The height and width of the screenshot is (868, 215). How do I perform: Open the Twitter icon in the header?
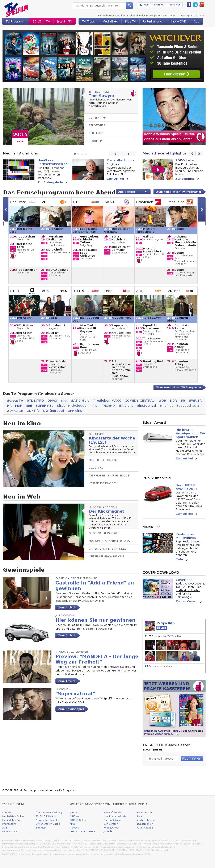[x=195, y=5]
